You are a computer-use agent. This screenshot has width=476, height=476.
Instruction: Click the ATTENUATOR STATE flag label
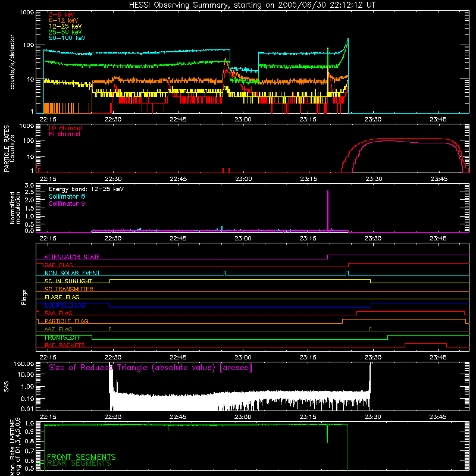72,257
